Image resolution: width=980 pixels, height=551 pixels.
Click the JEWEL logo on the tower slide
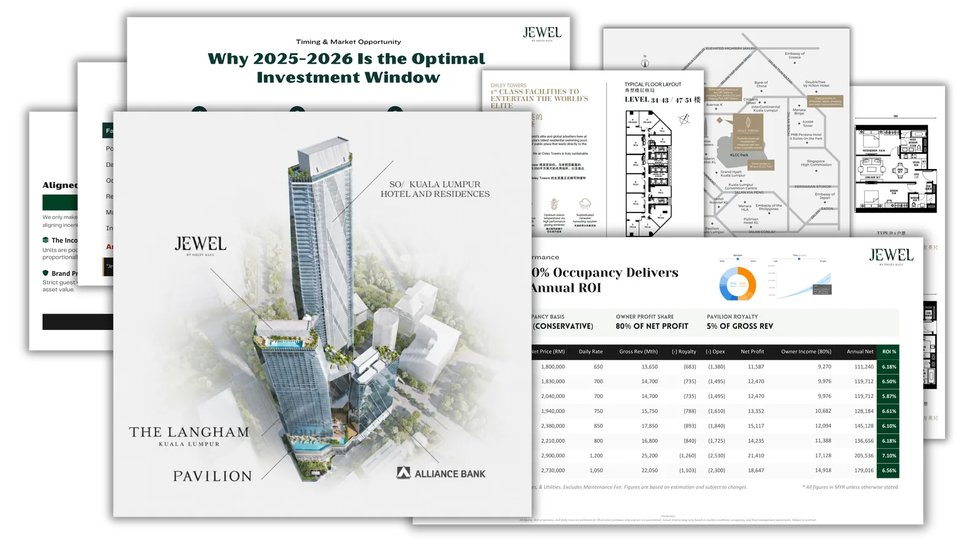click(x=200, y=246)
